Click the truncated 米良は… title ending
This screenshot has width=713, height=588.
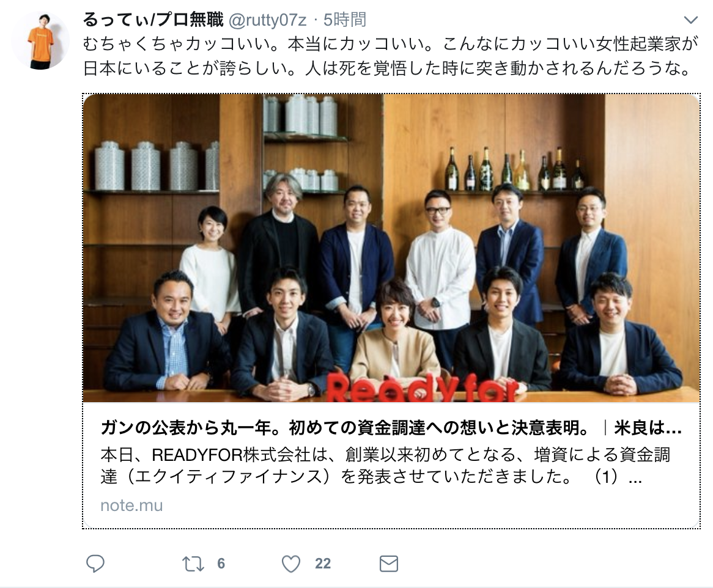pyautogui.click(x=648, y=428)
